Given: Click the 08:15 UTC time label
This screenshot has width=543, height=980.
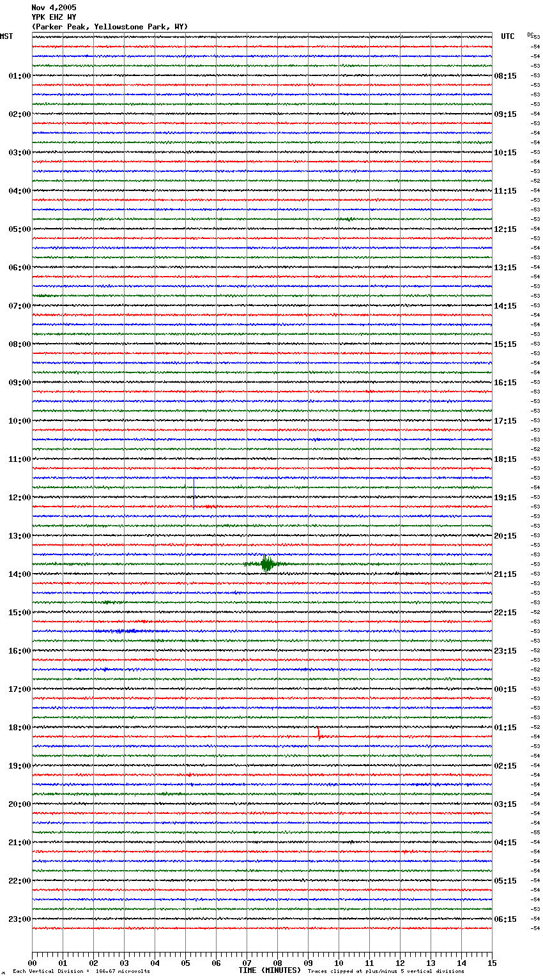Looking at the screenshot, I should pyautogui.click(x=505, y=76).
